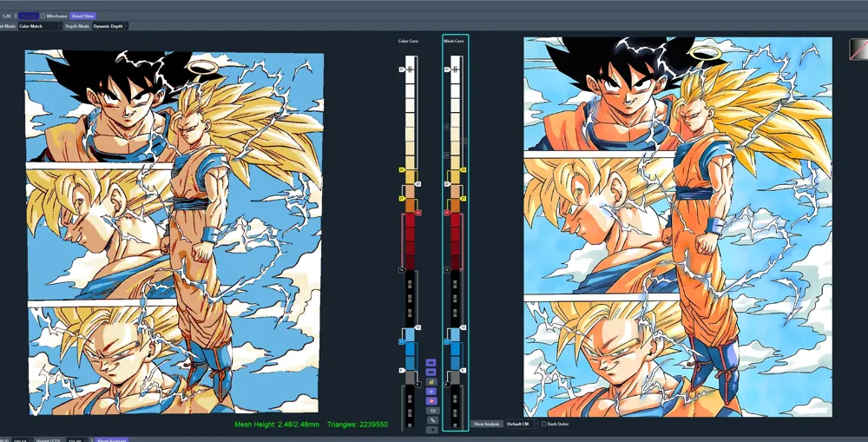The image size is (868, 442).
Task: Click the blue marker tag in Mesh Core
Action: (447, 342)
